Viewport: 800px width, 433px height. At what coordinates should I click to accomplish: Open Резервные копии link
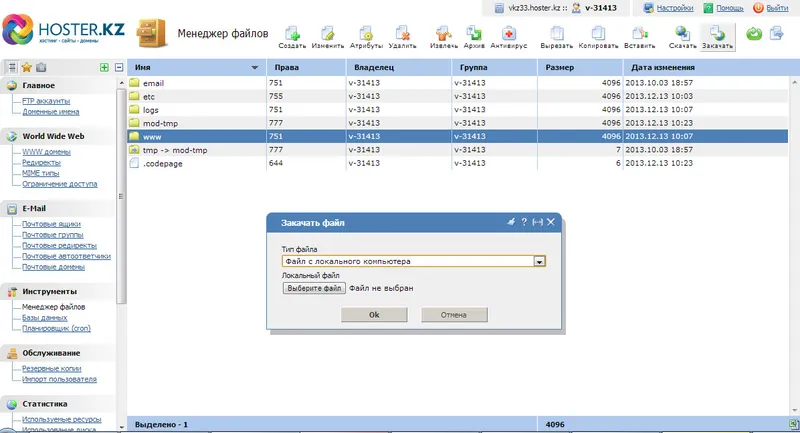point(52,368)
